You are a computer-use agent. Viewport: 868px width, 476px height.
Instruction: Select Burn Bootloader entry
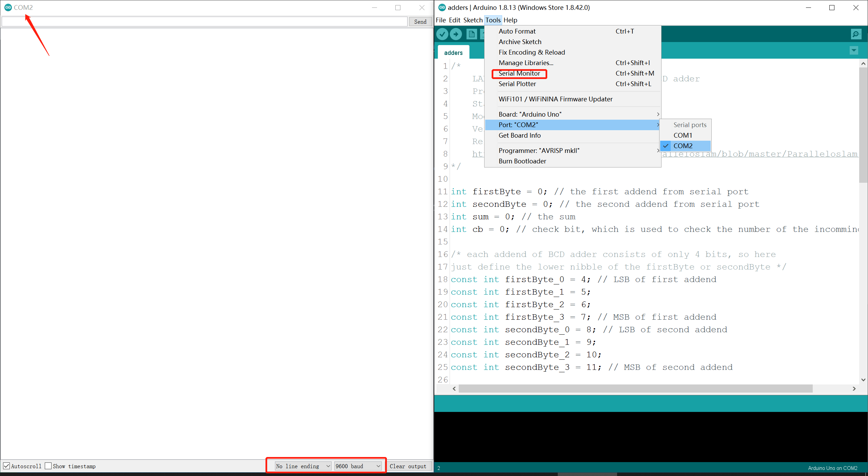573,161
